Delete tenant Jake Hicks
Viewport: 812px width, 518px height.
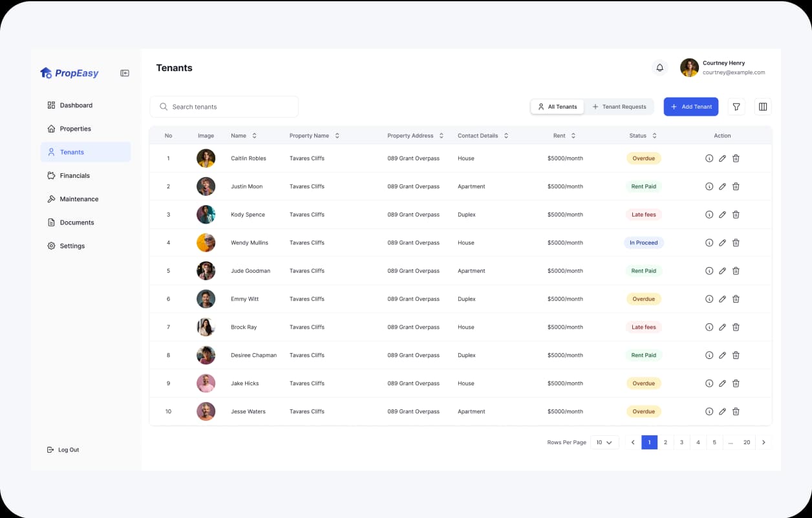coord(736,383)
